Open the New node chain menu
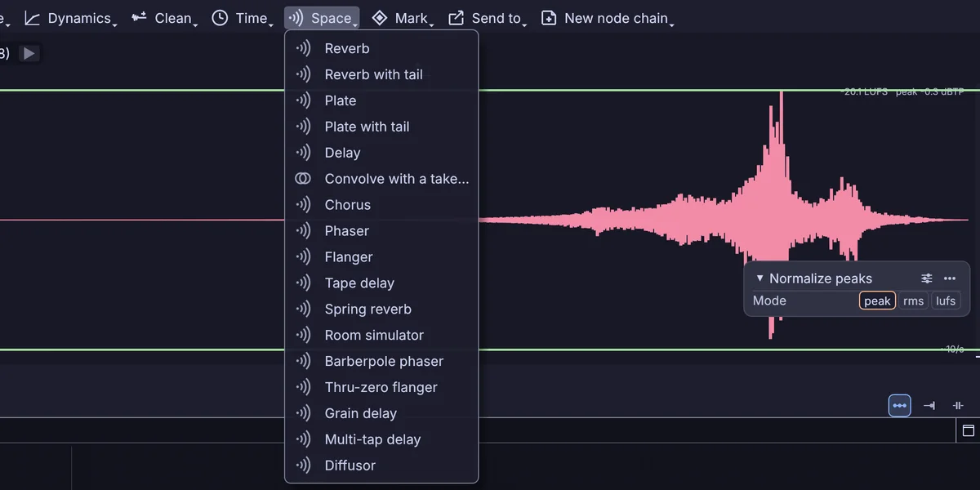 pyautogui.click(x=607, y=18)
